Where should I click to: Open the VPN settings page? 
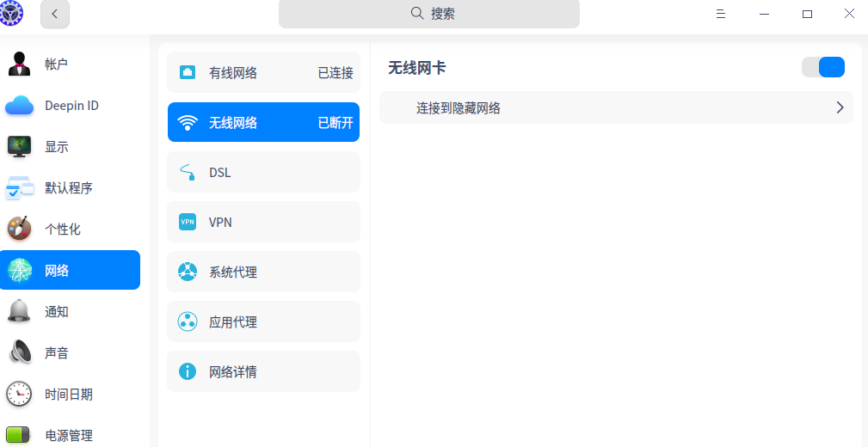pos(263,222)
